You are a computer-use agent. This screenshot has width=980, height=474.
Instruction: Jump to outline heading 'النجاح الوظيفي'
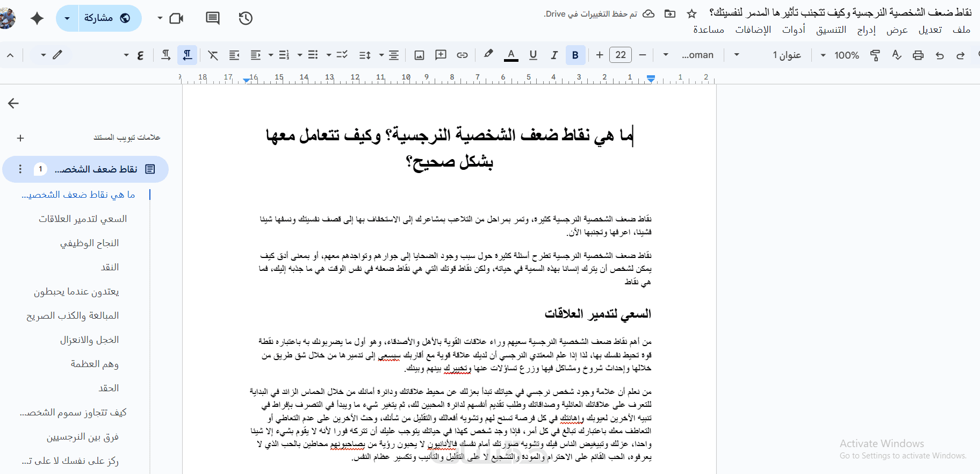[89, 243]
